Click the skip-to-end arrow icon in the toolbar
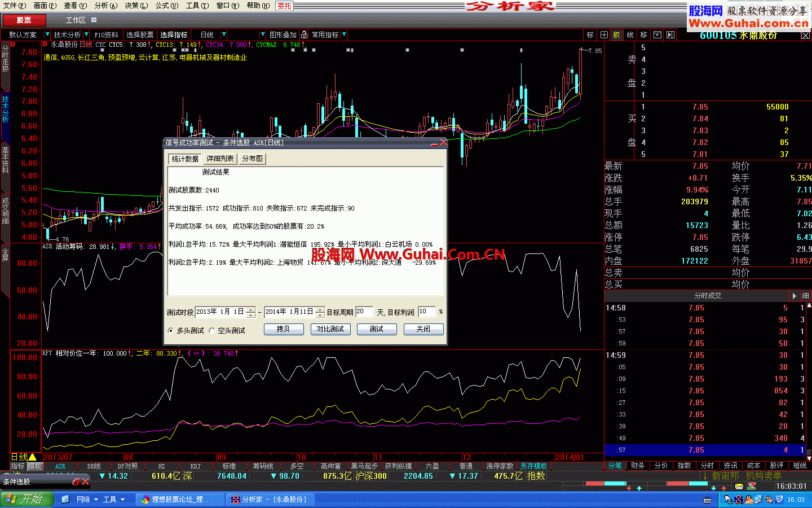Viewport: 812px width, 508px height. point(670,35)
